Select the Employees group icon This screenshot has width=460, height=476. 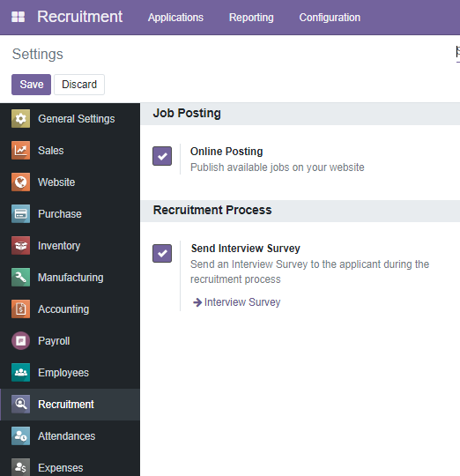click(x=20, y=372)
